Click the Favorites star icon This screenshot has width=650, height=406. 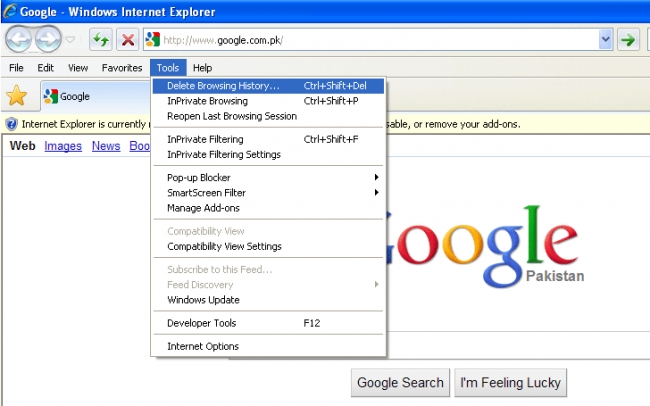pyautogui.click(x=17, y=96)
